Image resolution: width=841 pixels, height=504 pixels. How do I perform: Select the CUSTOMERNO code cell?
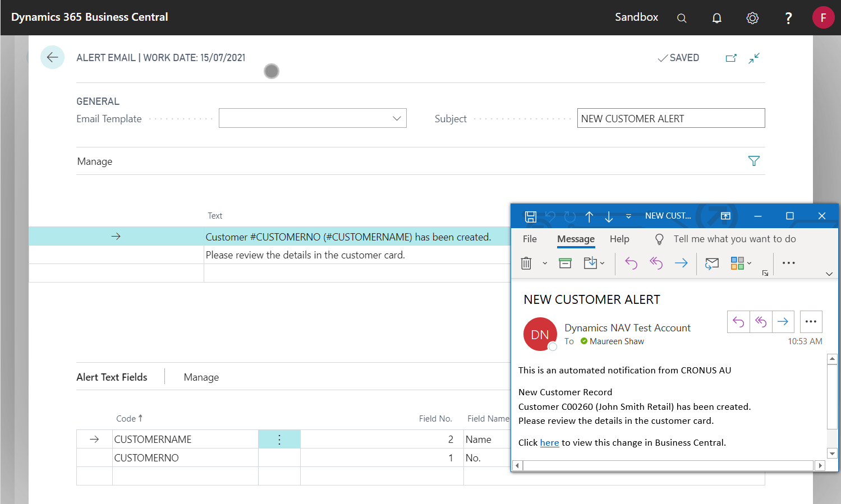click(185, 458)
